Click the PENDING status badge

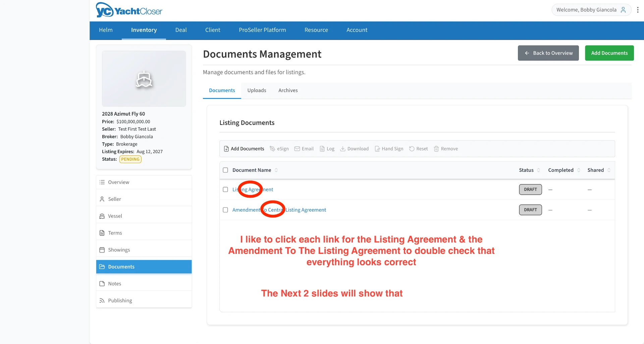pyautogui.click(x=130, y=159)
